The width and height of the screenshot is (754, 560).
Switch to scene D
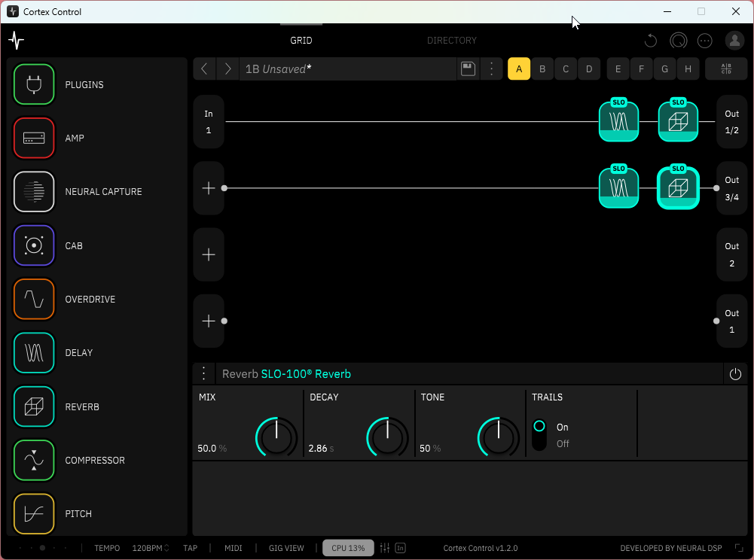coord(589,68)
